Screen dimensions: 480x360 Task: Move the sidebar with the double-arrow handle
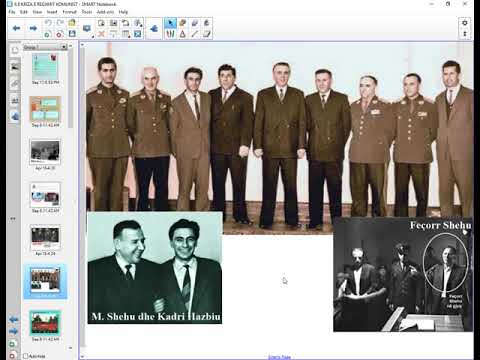tap(13, 219)
